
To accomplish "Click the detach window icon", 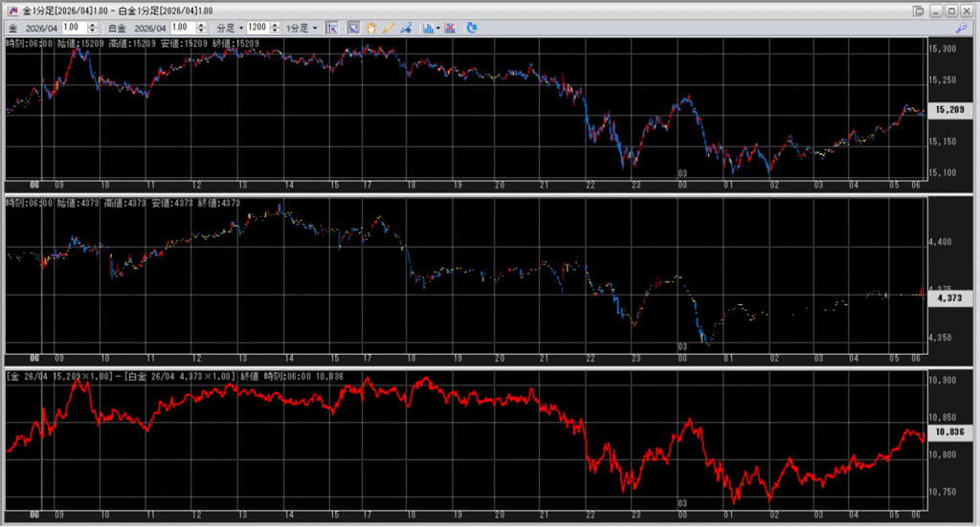I will point(919,11).
